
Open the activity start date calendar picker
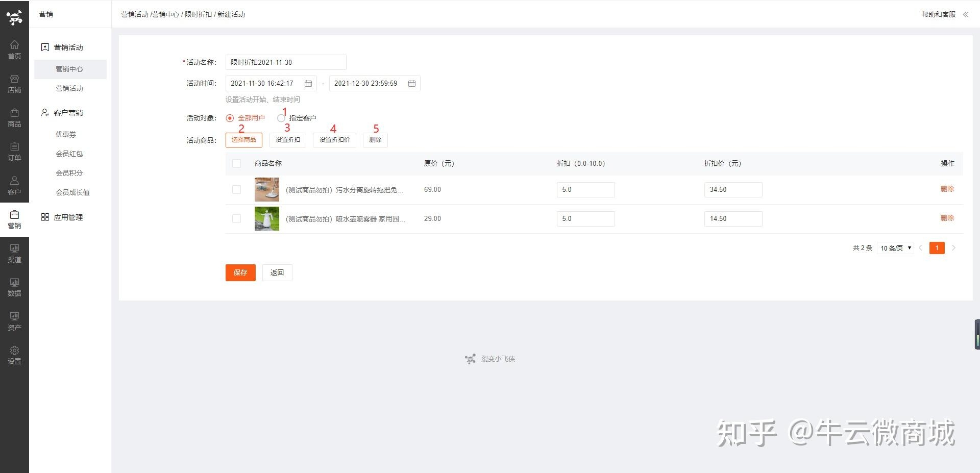(308, 83)
